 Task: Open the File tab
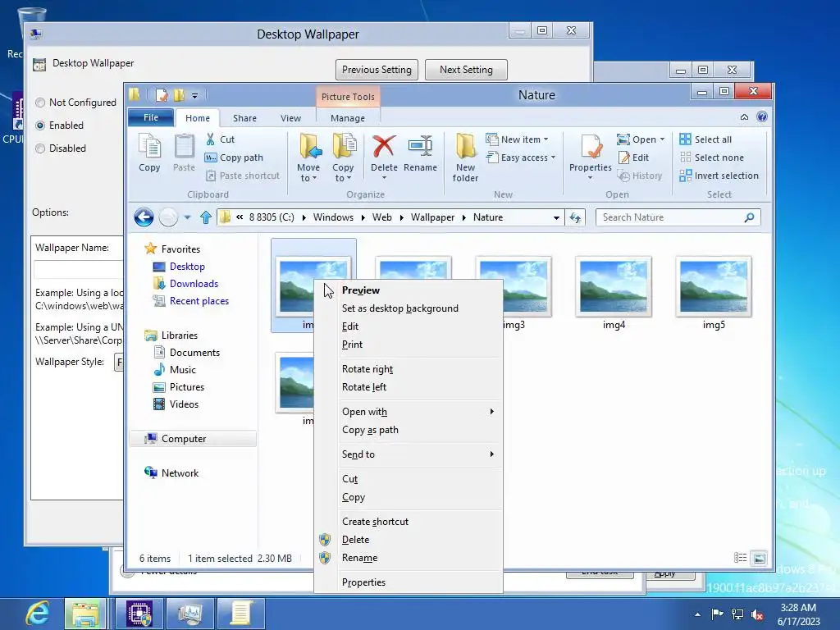[151, 117]
